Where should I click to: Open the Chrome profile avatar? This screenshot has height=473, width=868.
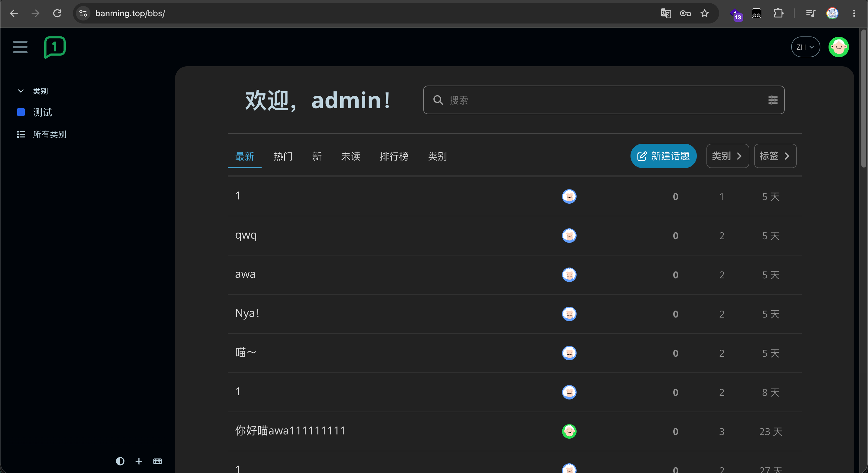(832, 13)
